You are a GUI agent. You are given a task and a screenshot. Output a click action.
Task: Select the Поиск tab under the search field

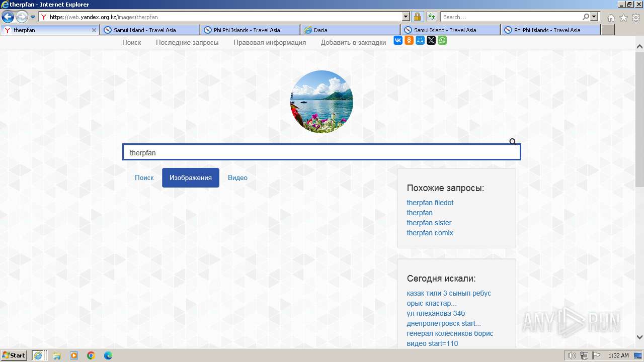pos(144,177)
